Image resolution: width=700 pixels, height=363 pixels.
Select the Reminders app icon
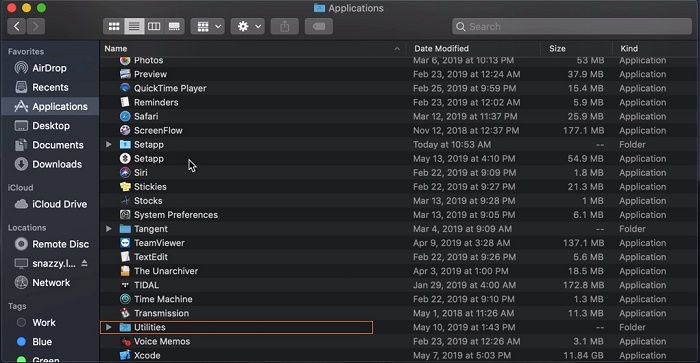125,102
